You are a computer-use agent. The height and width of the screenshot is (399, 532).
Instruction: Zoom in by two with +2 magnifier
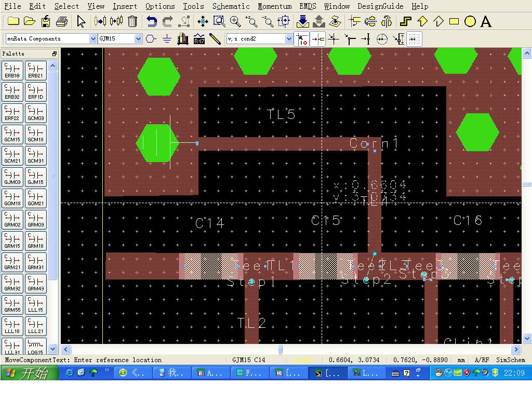coord(251,21)
